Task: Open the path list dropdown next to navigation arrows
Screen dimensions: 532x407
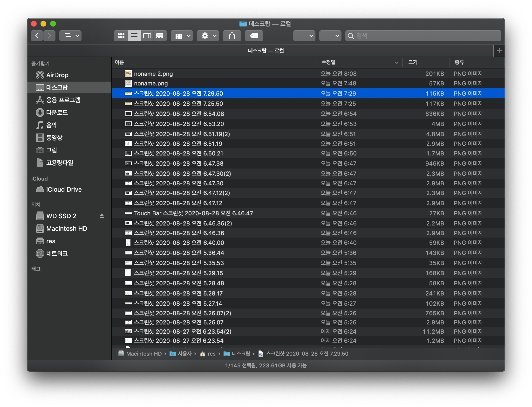Action: click(70, 36)
